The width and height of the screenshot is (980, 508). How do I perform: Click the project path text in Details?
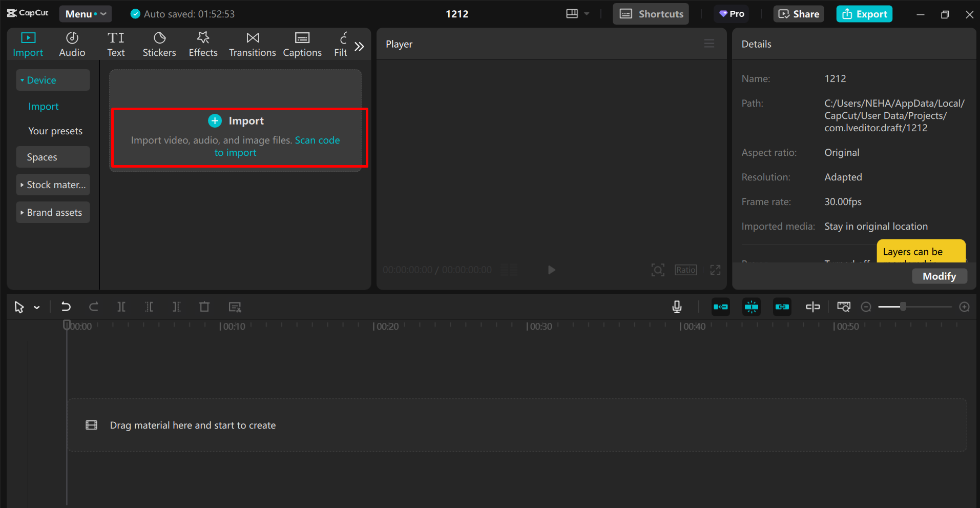tap(894, 116)
